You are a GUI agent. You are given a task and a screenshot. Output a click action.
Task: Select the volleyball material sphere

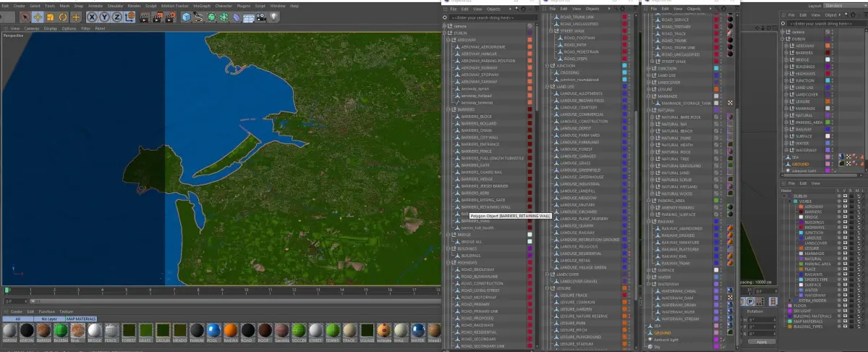383,330
